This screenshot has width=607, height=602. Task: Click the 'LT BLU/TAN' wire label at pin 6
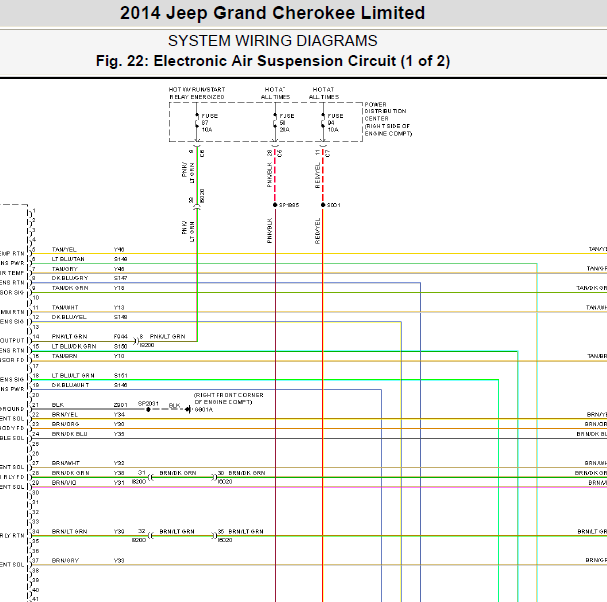pyautogui.click(x=68, y=259)
